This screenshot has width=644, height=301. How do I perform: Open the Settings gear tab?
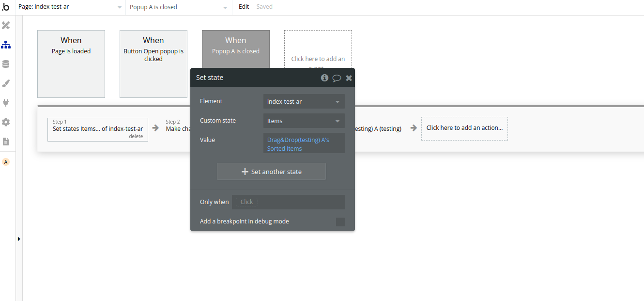pyautogui.click(x=6, y=122)
